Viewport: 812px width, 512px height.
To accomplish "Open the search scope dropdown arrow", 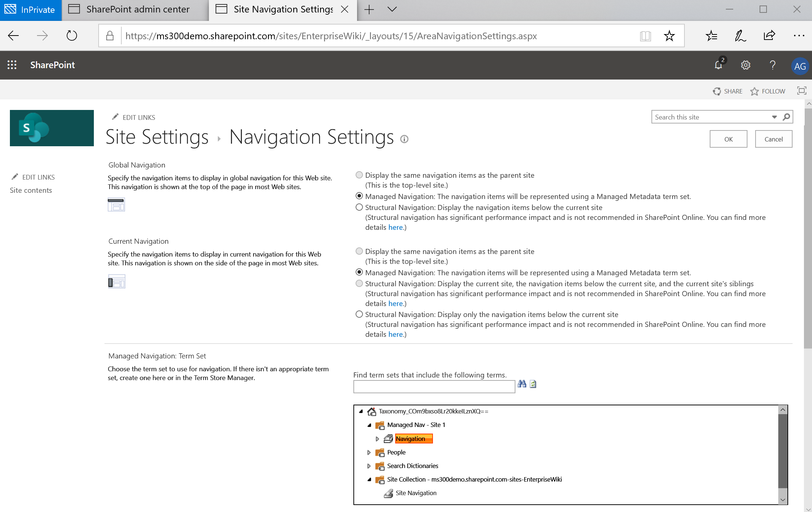I will (x=774, y=117).
